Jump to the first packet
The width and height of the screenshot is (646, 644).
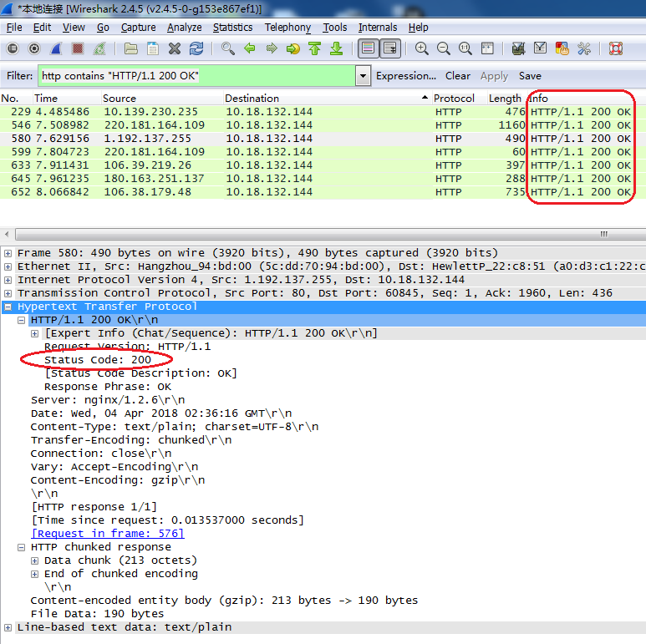[315, 48]
